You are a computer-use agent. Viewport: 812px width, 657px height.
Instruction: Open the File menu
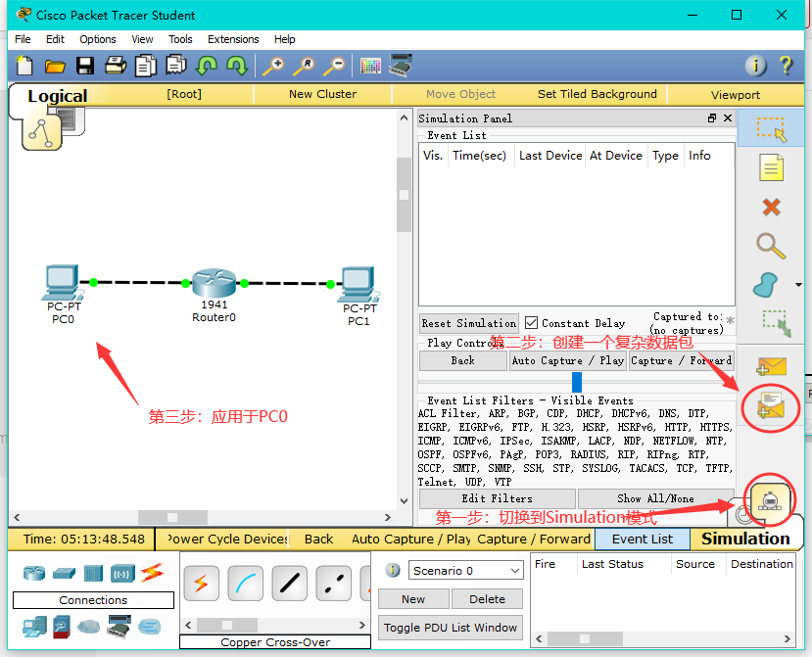[23, 39]
